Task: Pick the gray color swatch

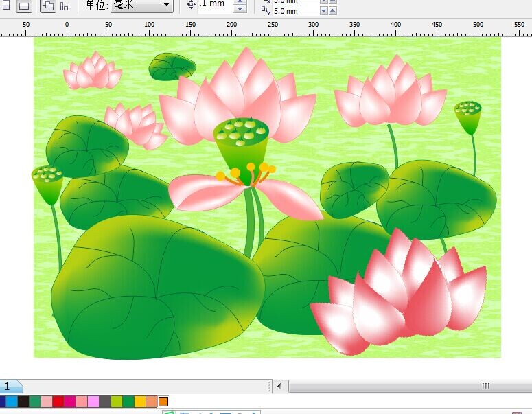Action: [105, 402]
